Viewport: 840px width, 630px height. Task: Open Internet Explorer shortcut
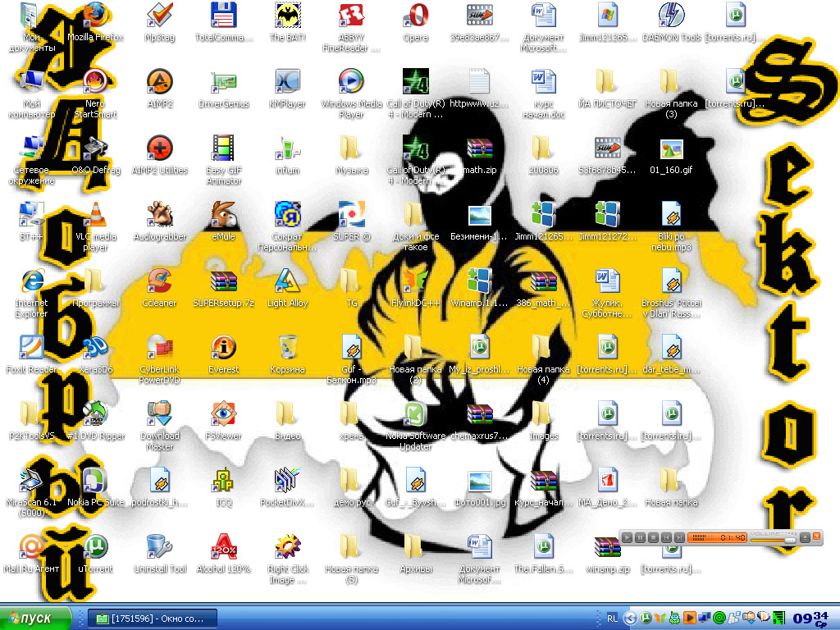click(x=32, y=293)
